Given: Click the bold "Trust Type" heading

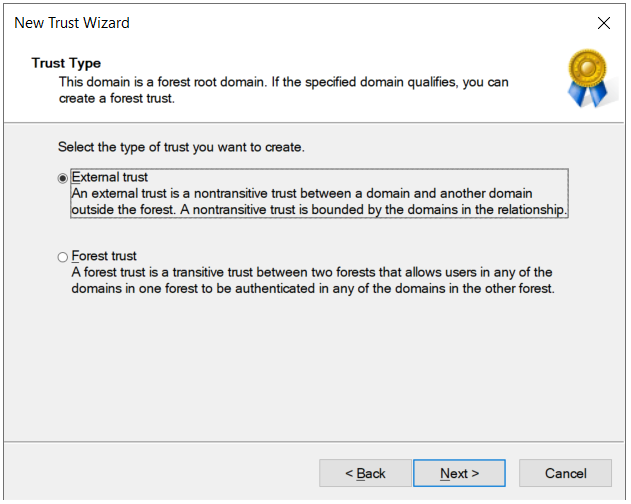Looking at the screenshot, I should [66, 63].
